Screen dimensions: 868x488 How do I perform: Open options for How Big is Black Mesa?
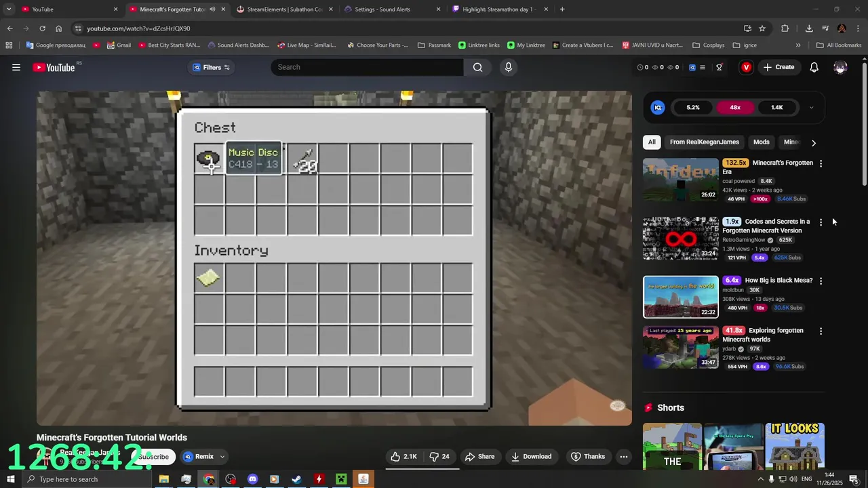click(x=821, y=281)
